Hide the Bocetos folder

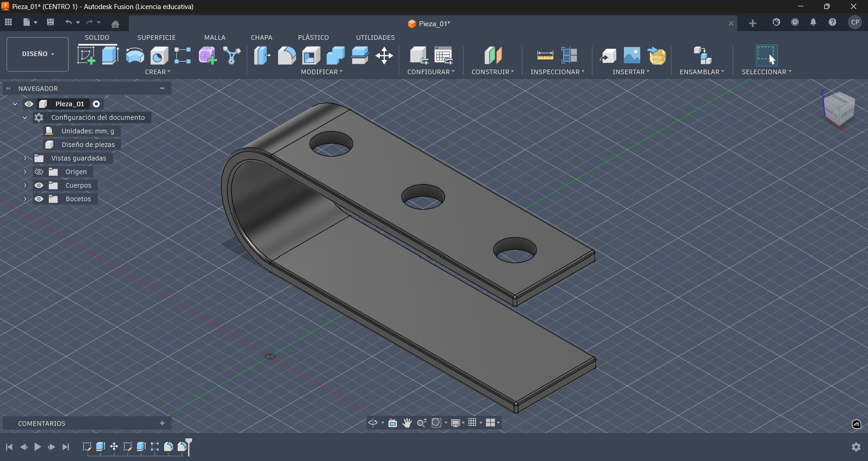tap(40, 199)
